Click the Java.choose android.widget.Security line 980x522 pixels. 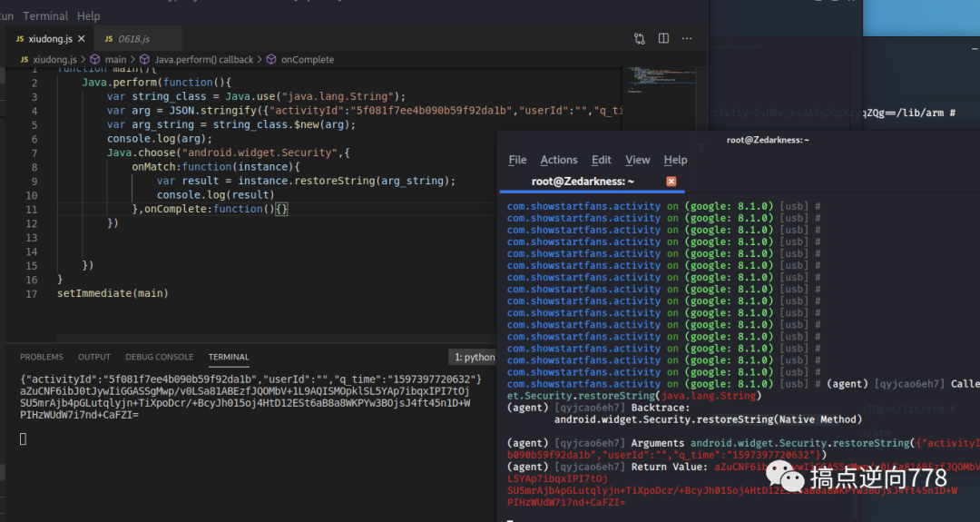tap(228, 153)
